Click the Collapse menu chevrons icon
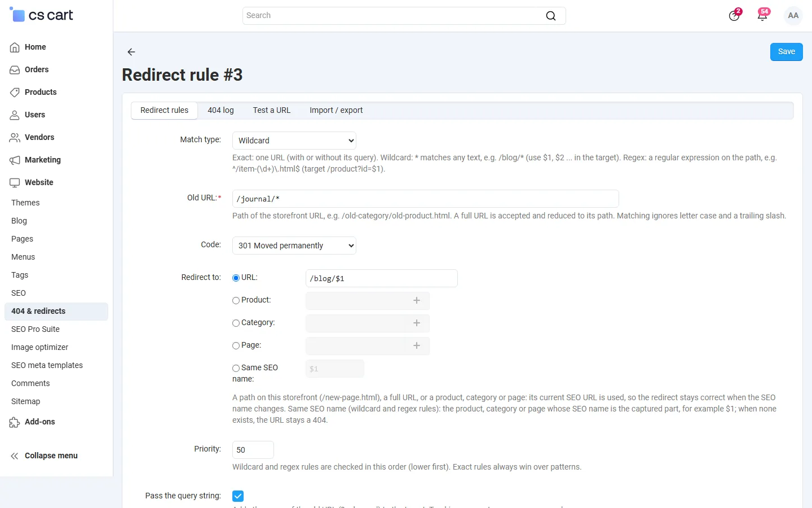 pos(15,456)
